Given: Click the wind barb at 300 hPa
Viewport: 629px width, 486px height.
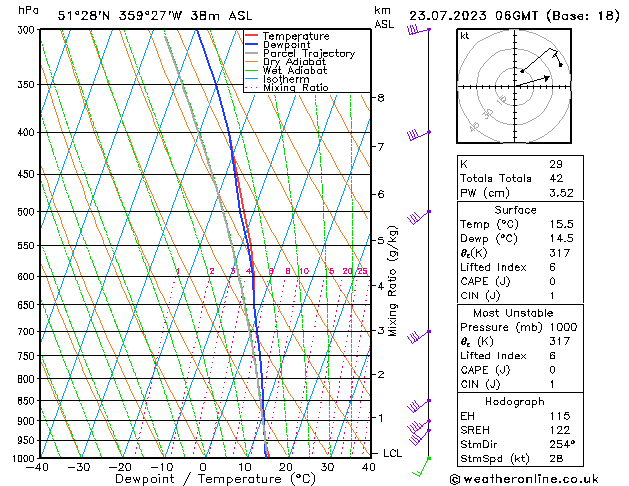Looking at the screenshot, I should click(x=418, y=30).
